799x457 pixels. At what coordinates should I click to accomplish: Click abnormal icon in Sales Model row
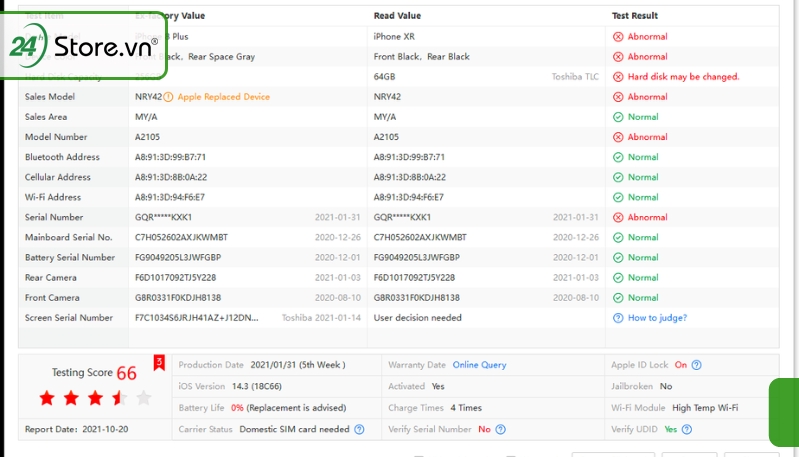618,97
